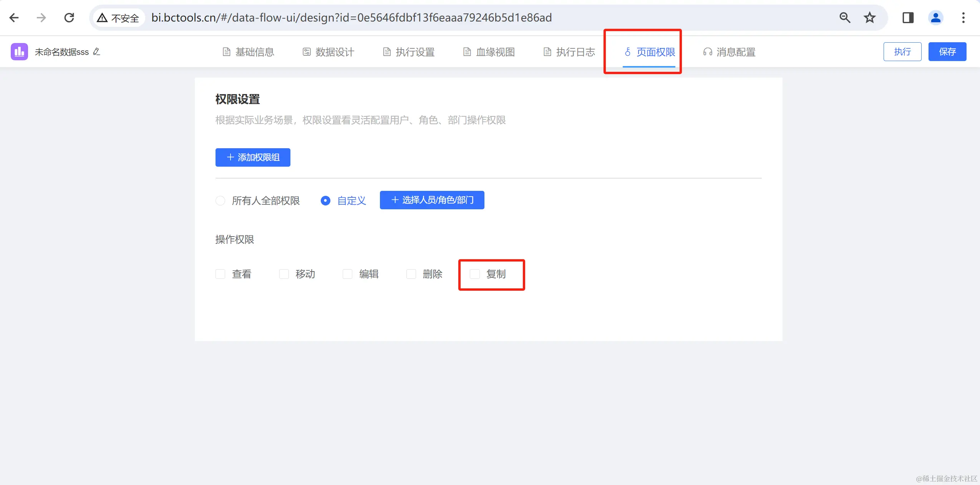
Task: Tick the 复制 permission checkbox
Action: pos(475,274)
